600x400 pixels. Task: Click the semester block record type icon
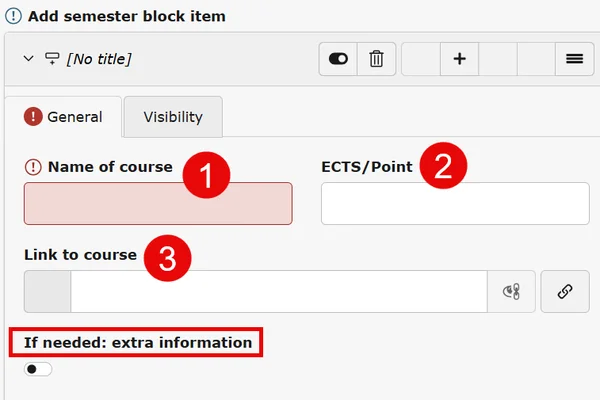(52, 59)
